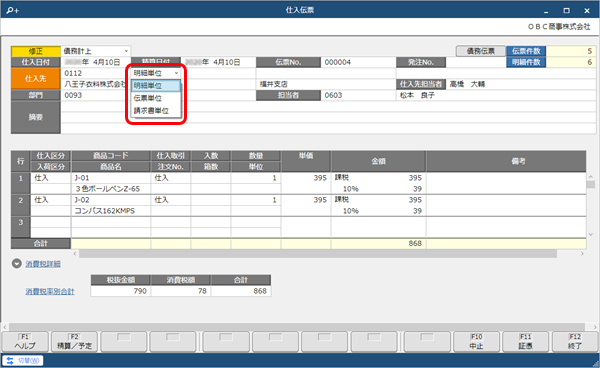Click the 福井支店 text field
The image size is (600, 368).
326,84
